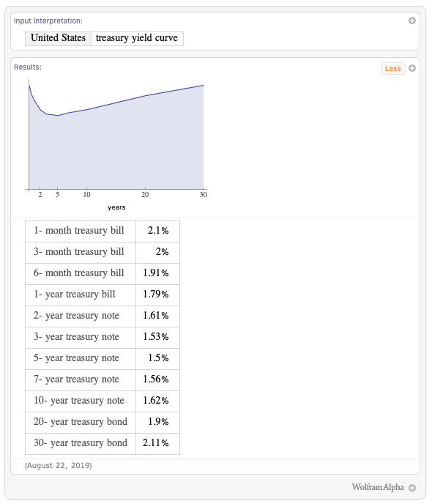Select the 2-year treasury note label
Screen dimensions: 432x504
(76, 316)
